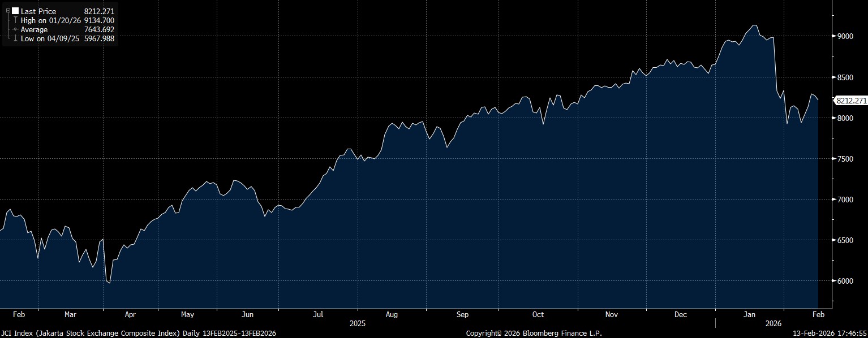Click the Low marker icon in legend

(15, 38)
